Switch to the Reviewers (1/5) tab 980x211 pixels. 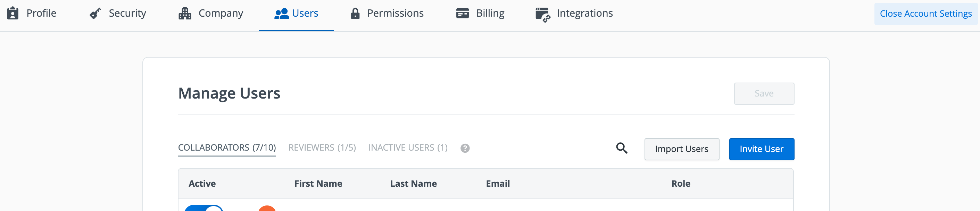click(322, 147)
